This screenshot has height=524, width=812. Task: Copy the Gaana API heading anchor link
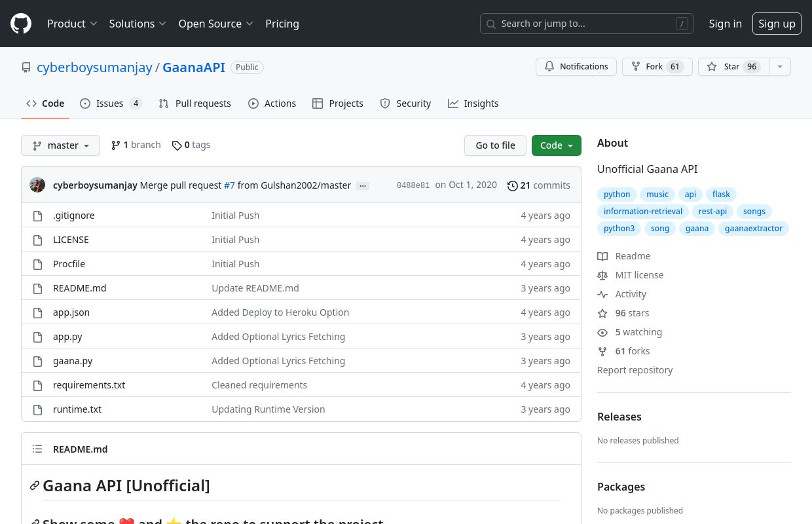(x=35, y=485)
